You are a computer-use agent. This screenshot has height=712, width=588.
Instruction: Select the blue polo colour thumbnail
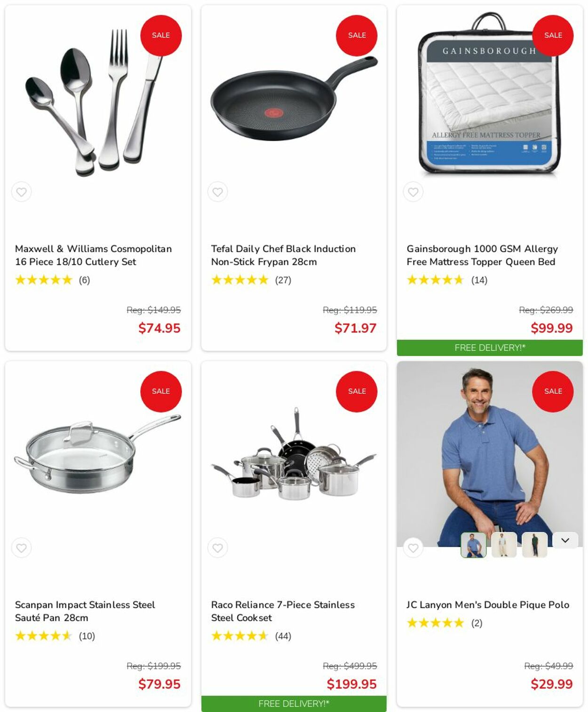[x=473, y=545]
